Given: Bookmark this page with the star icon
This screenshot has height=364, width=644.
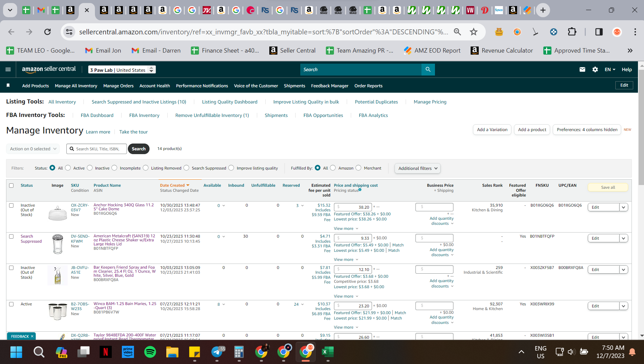Looking at the screenshot, I should (474, 32).
